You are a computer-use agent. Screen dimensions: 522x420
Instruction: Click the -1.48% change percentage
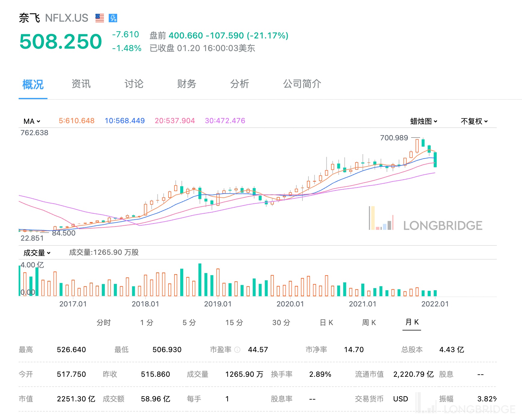pyautogui.click(x=127, y=48)
